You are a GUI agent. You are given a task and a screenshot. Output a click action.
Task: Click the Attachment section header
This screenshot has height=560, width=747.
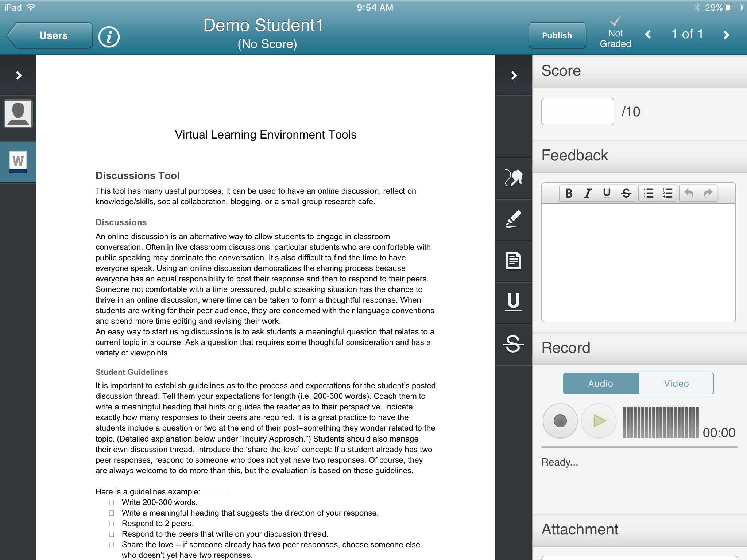pyautogui.click(x=639, y=530)
